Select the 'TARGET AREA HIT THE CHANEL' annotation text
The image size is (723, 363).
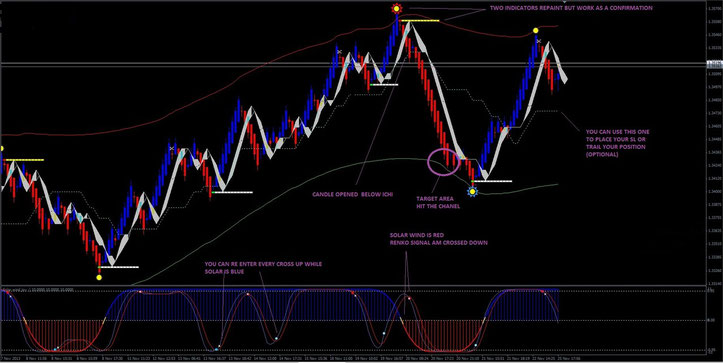click(x=438, y=202)
